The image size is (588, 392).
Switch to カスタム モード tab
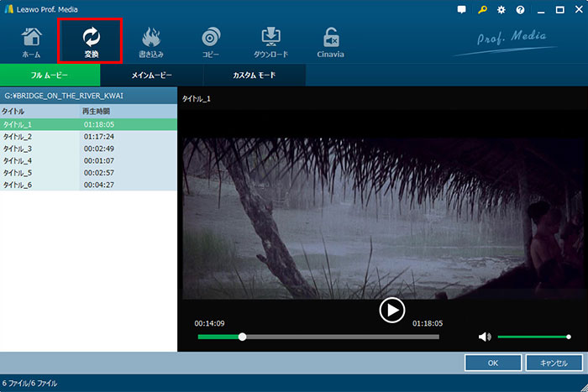click(x=254, y=76)
